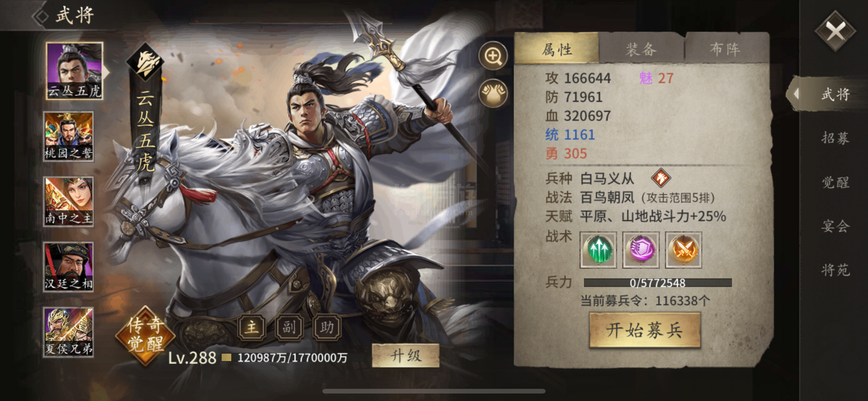Click the 开始募兵 recruit button
This screenshot has width=868, height=401.
(x=645, y=330)
